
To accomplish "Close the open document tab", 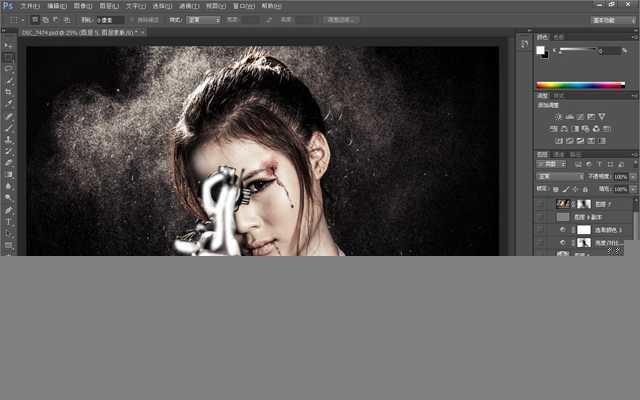I will tap(142, 32).
